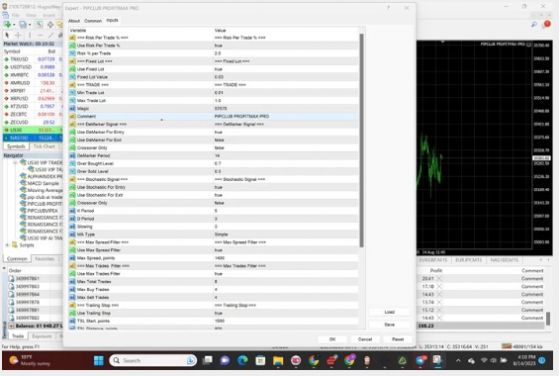Image resolution: width=560 pixels, height=376 pixels.
Task: Toggle Use Fixed Lot true value
Action: click(x=219, y=69)
